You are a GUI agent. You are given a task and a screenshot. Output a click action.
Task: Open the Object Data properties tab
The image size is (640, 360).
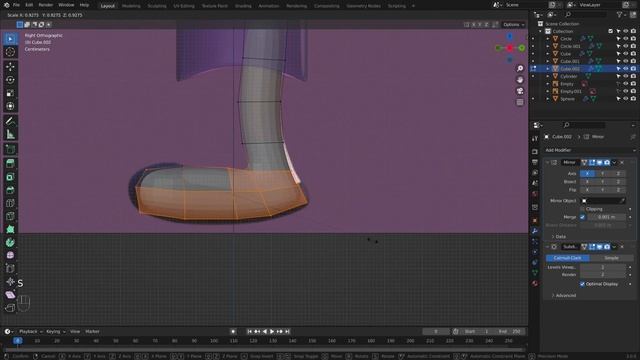click(535, 273)
